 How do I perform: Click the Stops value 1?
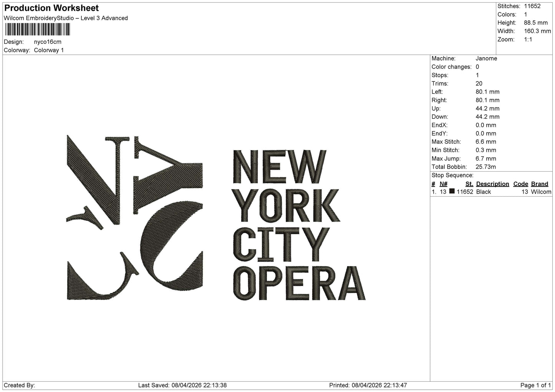point(477,75)
